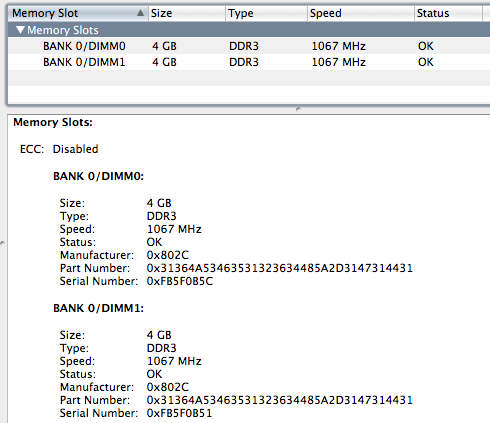Viewport: 490px width, 423px height.
Task: Click the sort arrow in Memory Slot header
Action: click(x=140, y=13)
